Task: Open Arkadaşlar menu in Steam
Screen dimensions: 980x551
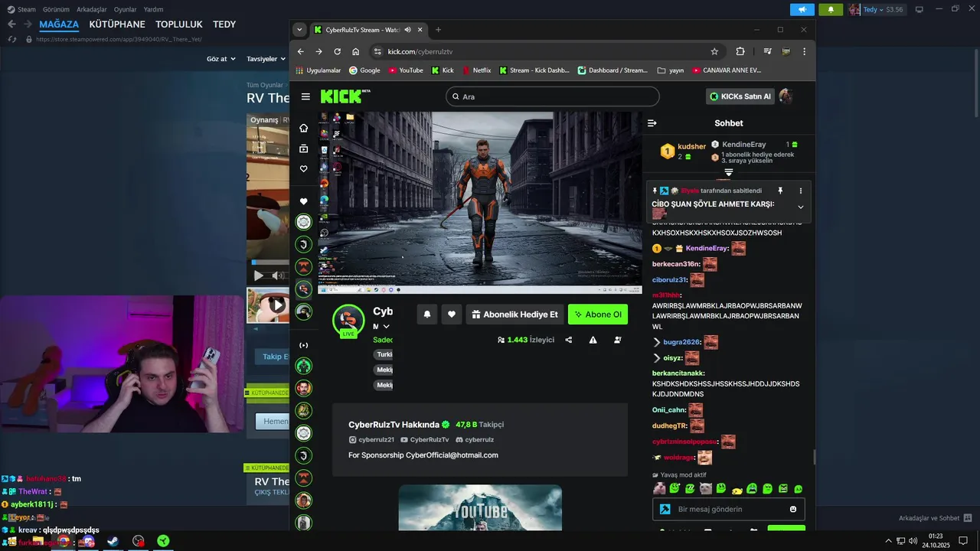Action: 92,9
